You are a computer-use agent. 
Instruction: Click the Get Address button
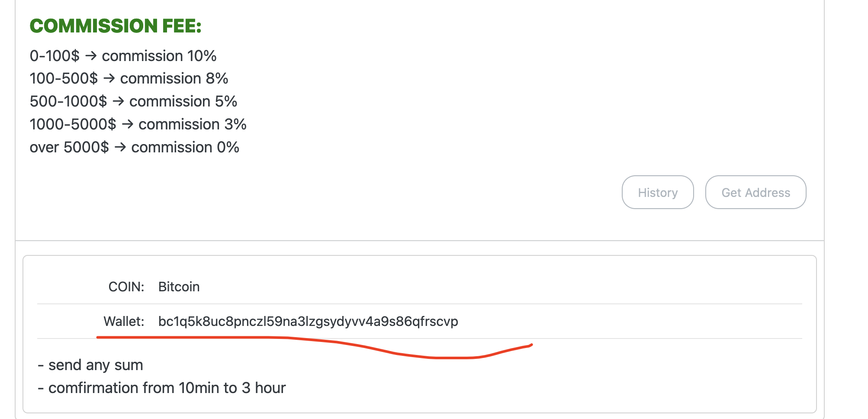(x=755, y=192)
